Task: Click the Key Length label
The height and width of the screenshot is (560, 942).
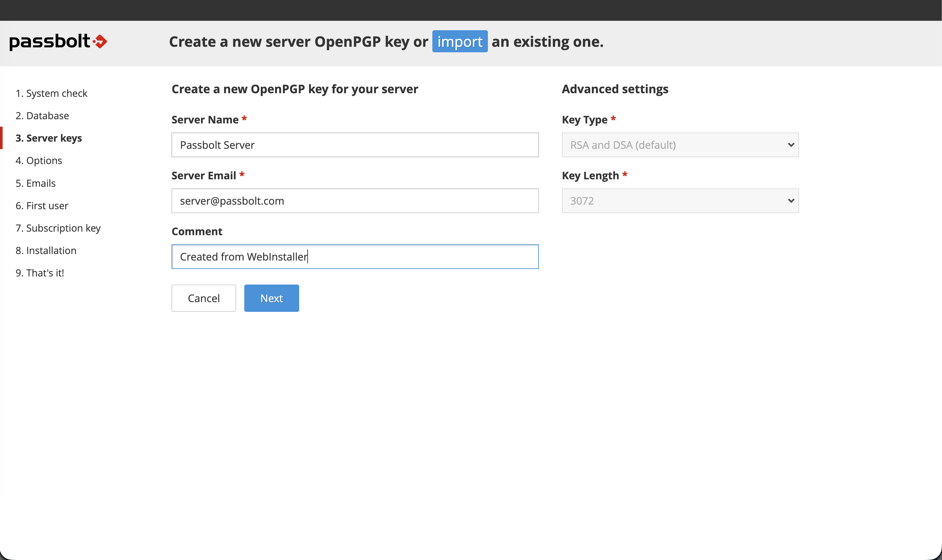Action: coord(591,175)
